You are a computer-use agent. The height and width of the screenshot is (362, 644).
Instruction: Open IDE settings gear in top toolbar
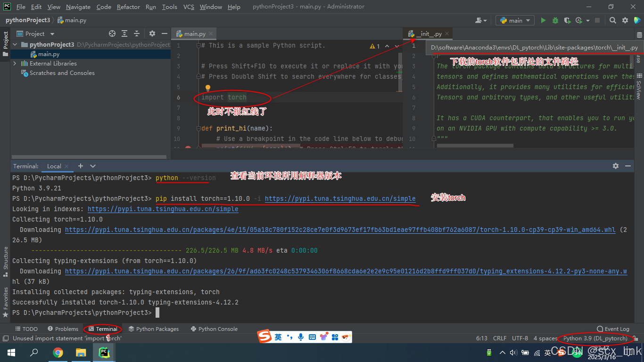pyautogui.click(x=625, y=20)
